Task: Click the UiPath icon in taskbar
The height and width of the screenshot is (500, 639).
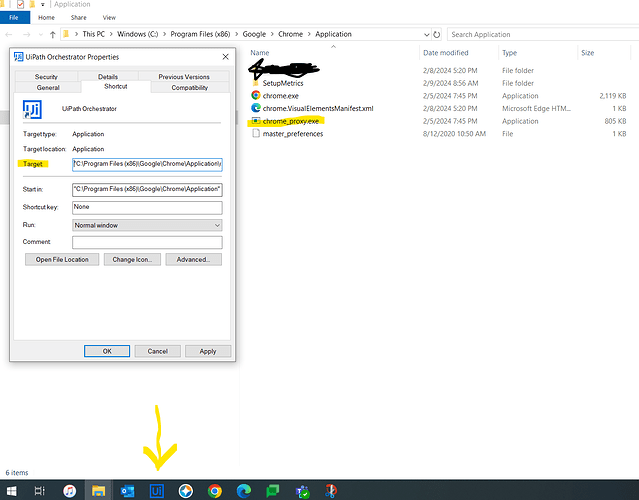Action: (x=156, y=491)
